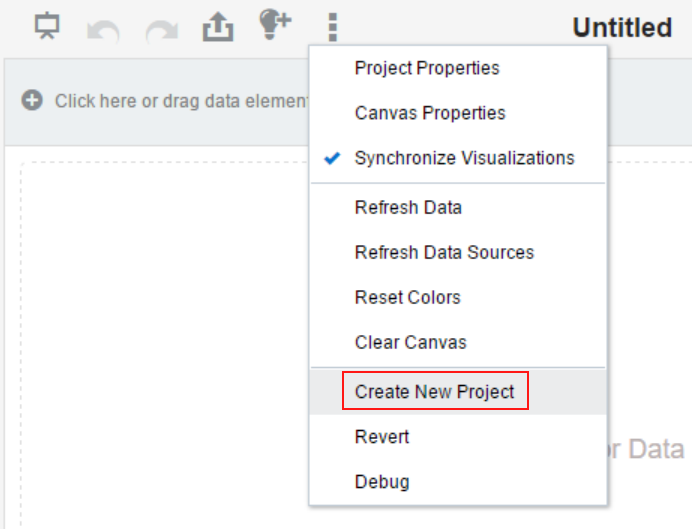Select Refresh Data

click(x=458, y=207)
